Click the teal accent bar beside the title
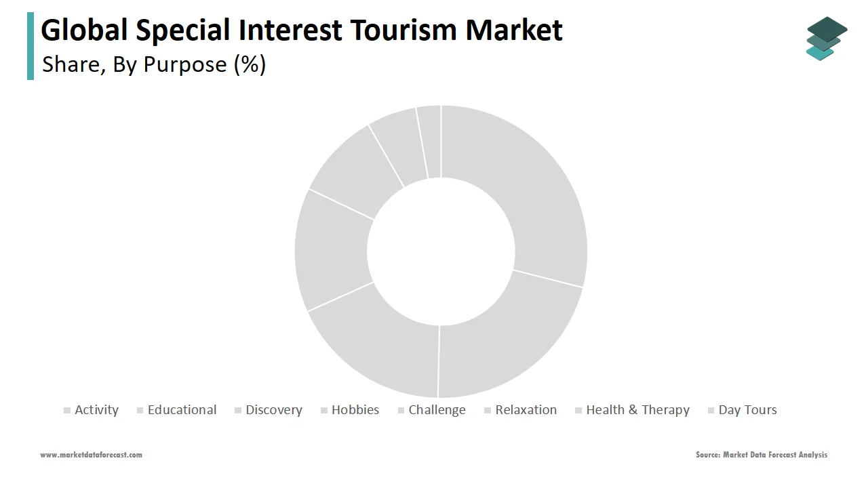Image resolution: width=868 pixels, height=488 pixels. pyautogui.click(x=31, y=46)
